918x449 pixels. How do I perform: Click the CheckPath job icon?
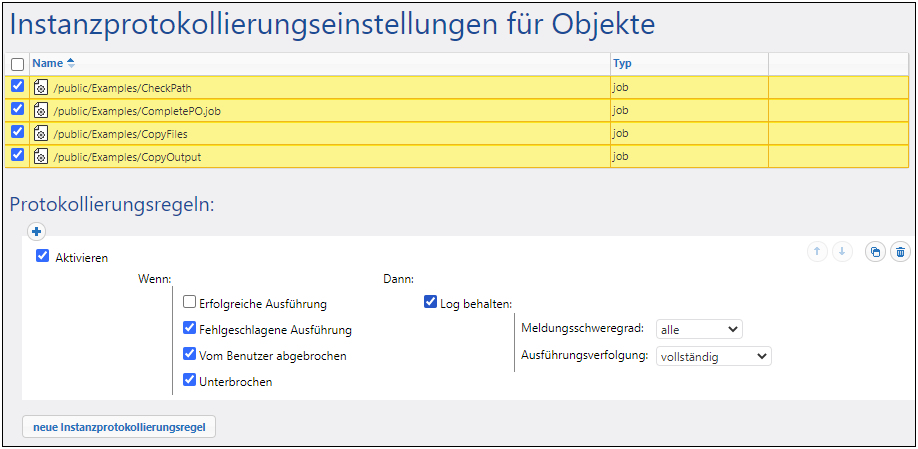click(41, 87)
